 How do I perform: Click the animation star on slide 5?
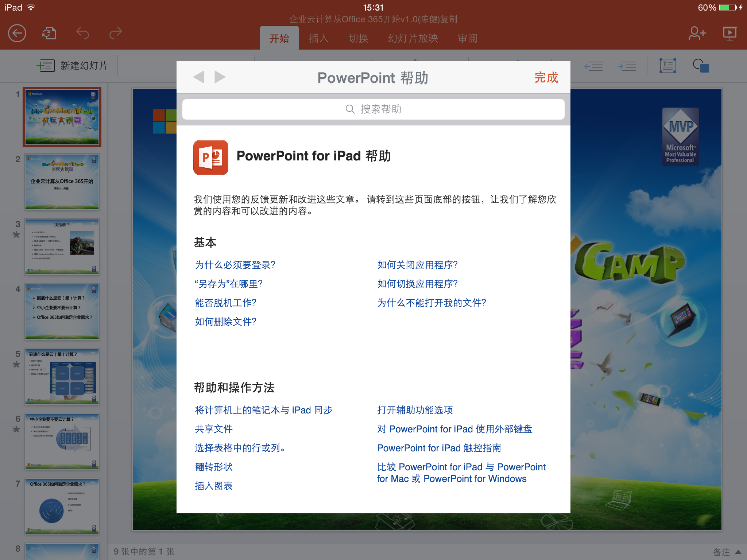point(16,364)
